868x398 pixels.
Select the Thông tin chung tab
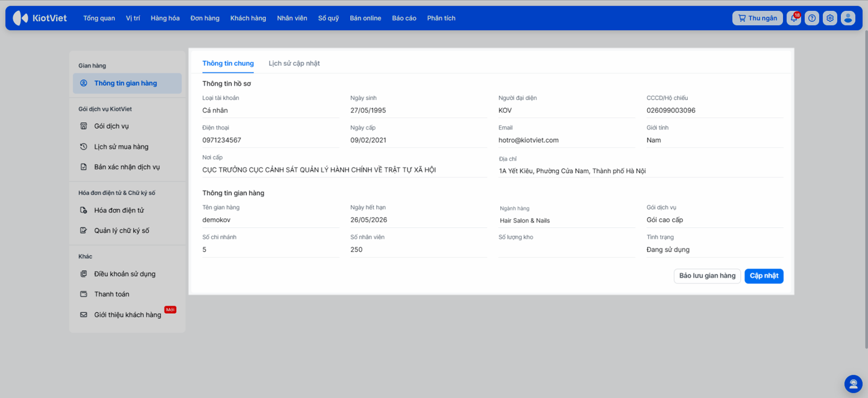(x=228, y=63)
